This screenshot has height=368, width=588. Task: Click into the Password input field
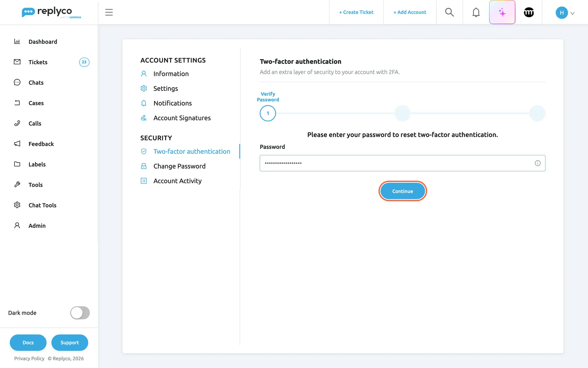402,163
